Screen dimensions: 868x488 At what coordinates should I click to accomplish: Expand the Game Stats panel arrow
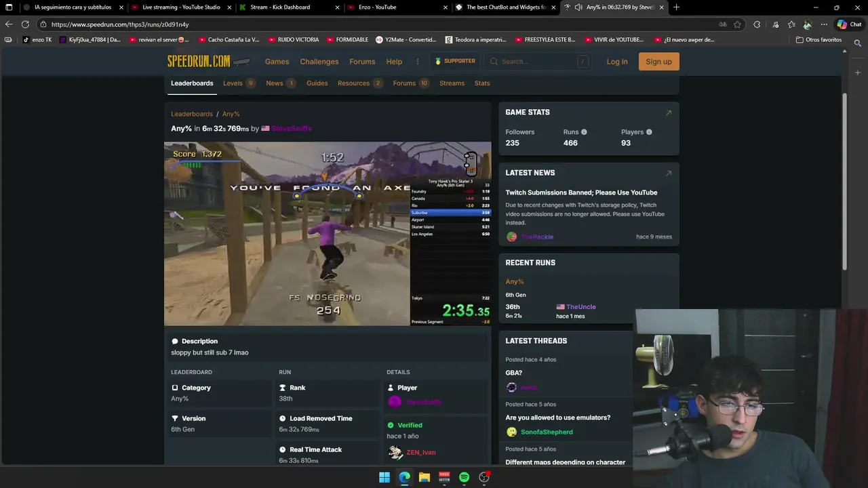[669, 113]
